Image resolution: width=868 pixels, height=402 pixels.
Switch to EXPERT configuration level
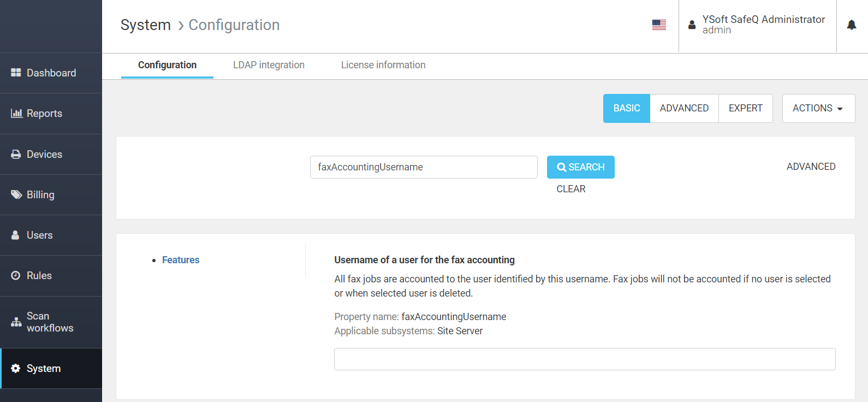coord(745,108)
